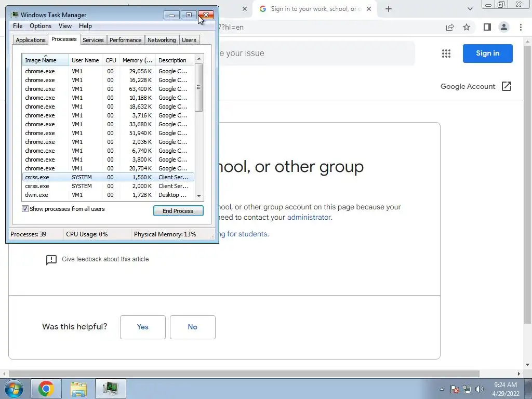
Task: Open Google apps grid icon
Action: [446, 54]
